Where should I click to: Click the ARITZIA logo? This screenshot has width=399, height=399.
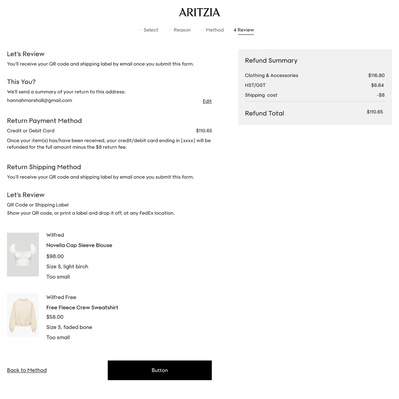[199, 13]
